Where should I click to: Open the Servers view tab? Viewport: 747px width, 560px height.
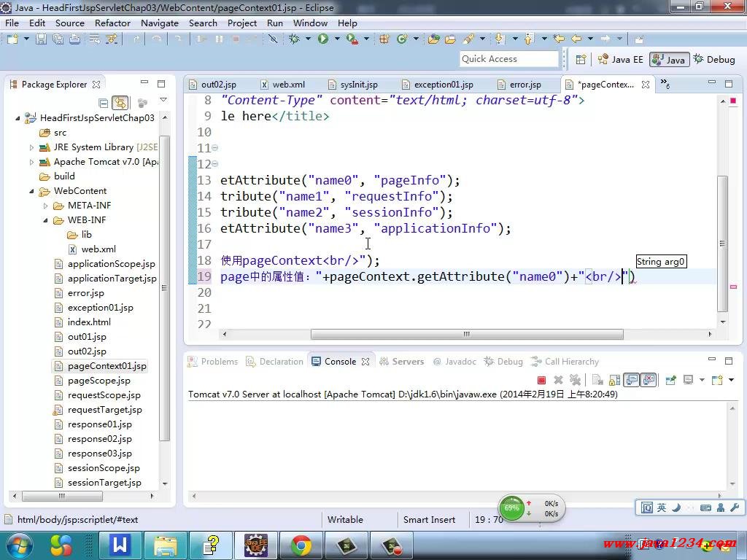[407, 362]
